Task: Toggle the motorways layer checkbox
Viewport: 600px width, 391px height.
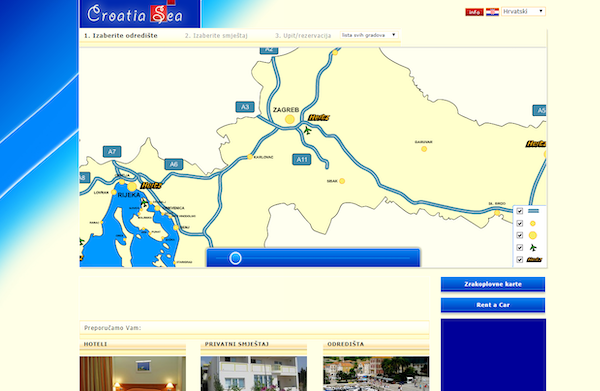Action: [x=520, y=211]
